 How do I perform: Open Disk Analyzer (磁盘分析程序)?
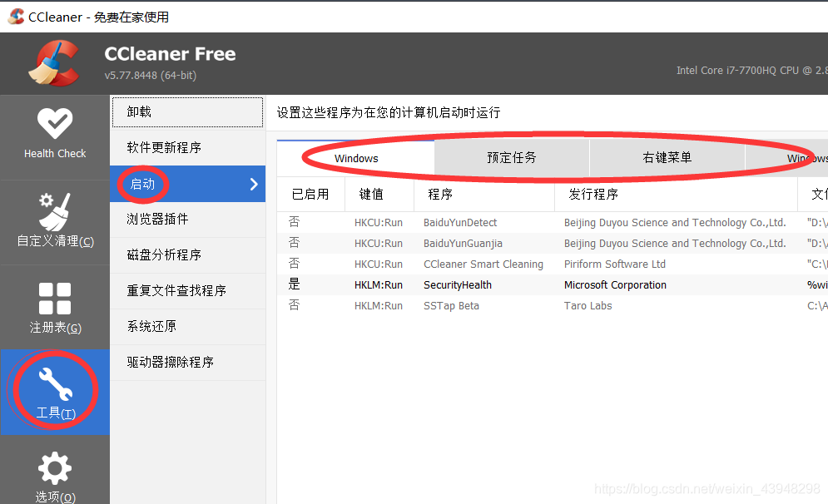[x=187, y=254]
